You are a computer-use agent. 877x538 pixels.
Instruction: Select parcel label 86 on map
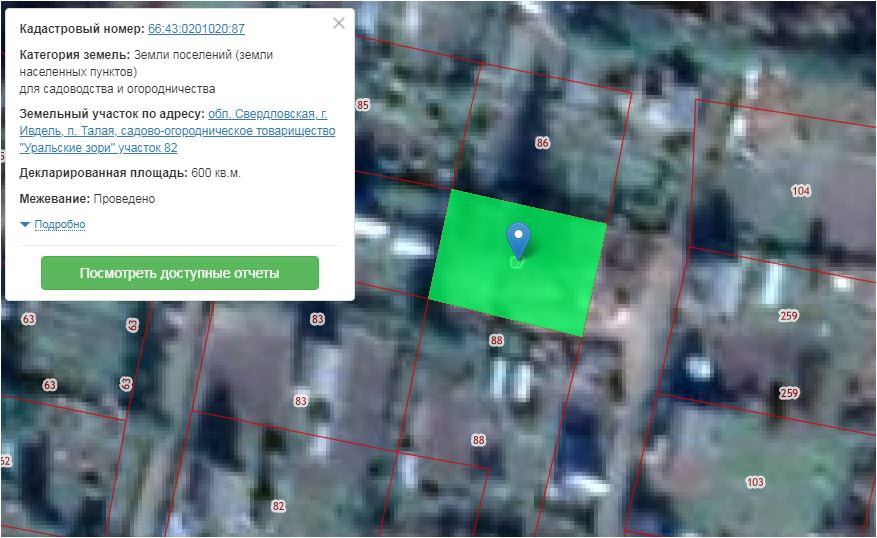click(x=543, y=143)
